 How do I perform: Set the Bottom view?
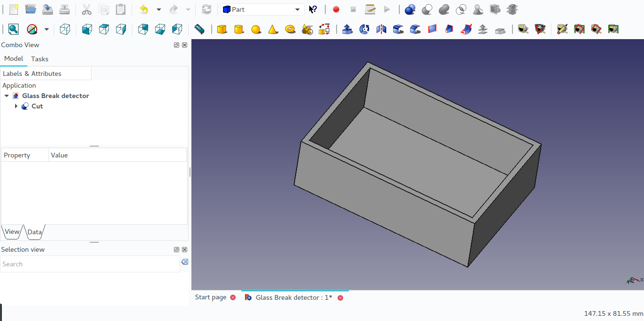coord(160,29)
